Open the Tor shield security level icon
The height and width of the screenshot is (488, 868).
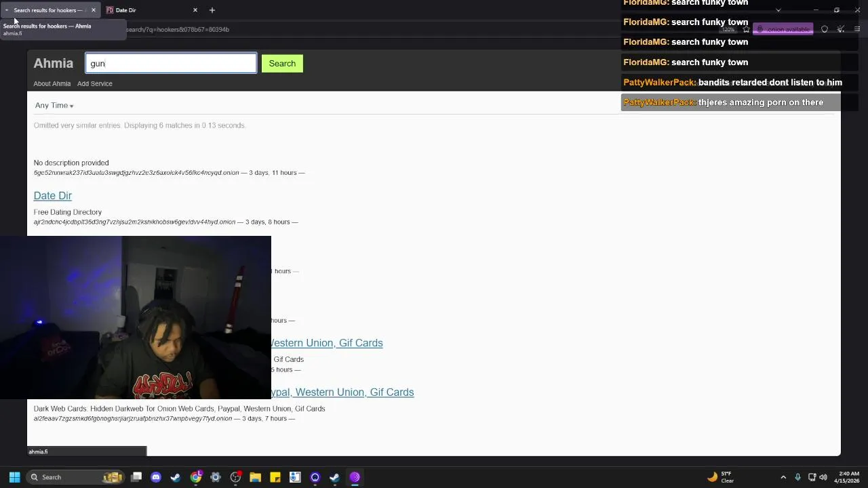[825, 29]
